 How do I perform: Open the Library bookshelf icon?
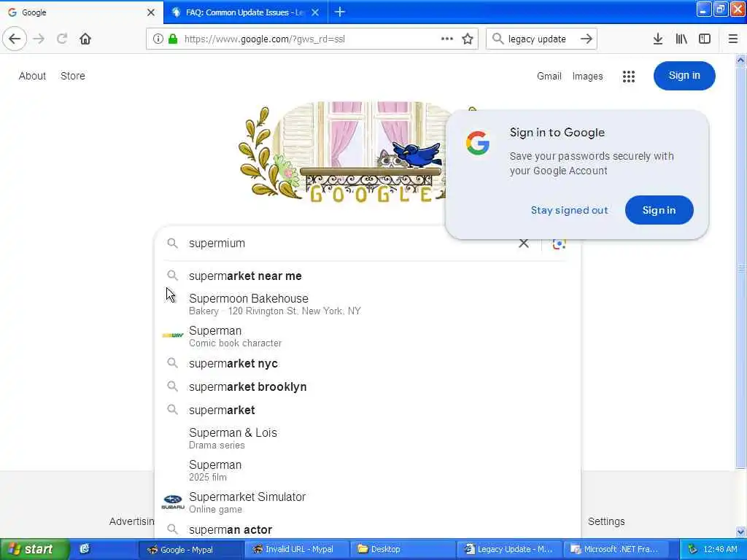click(x=681, y=39)
